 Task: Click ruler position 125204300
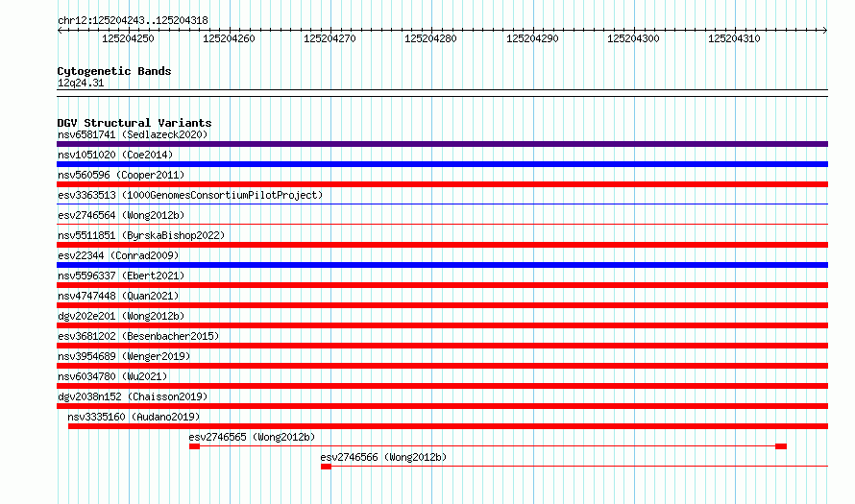click(x=634, y=38)
